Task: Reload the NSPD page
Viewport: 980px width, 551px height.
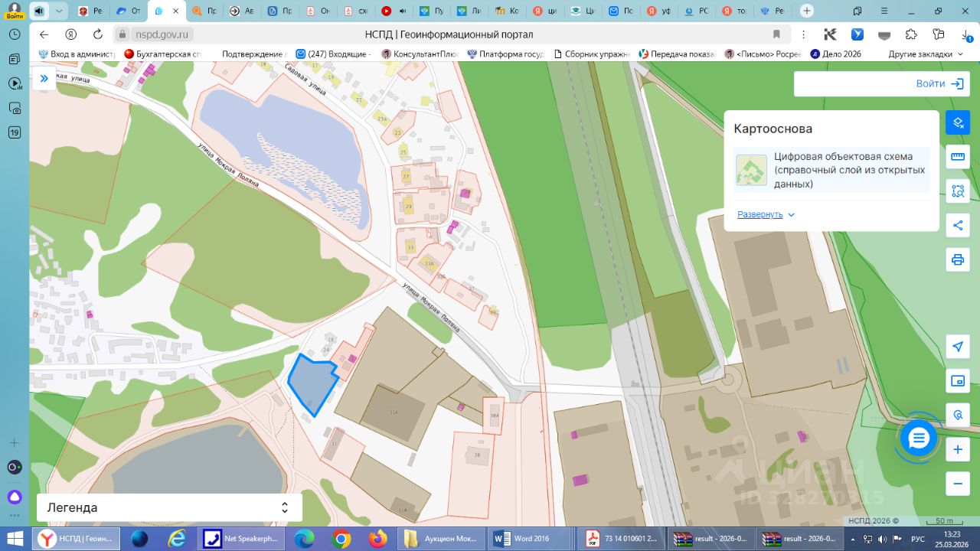Action: [98, 34]
